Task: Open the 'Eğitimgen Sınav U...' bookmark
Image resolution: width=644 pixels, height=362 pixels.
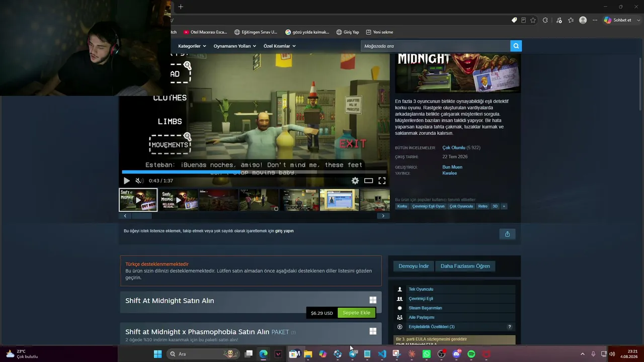Action: click(256, 32)
